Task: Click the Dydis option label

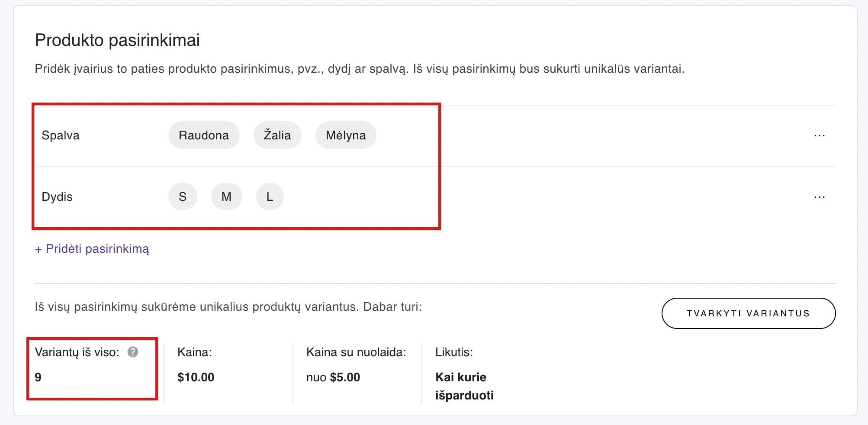Action: (57, 196)
